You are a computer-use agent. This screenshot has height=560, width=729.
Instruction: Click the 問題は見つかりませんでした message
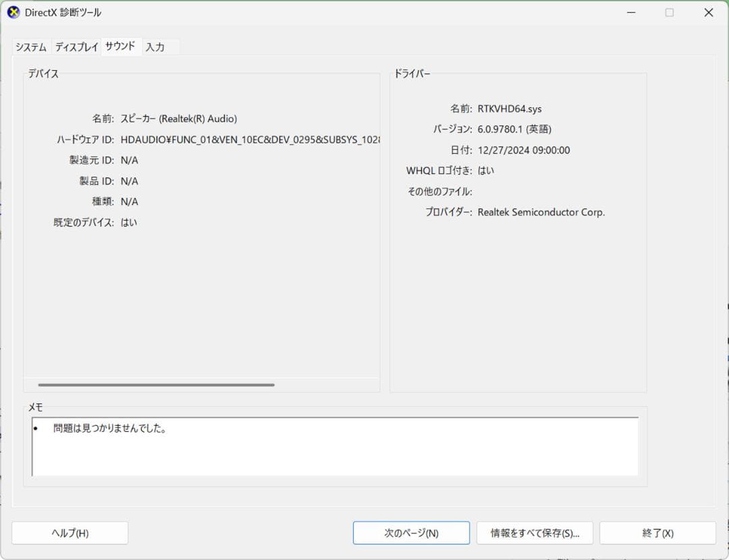(x=107, y=428)
